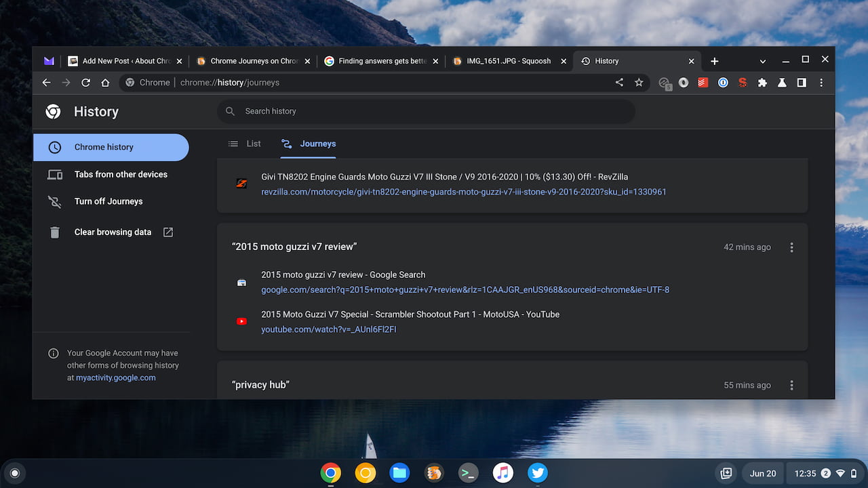Image resolution: width=868 pixels, height=488 pixels.
Task: Go to the home page icon
Action: tap(105, 83)
